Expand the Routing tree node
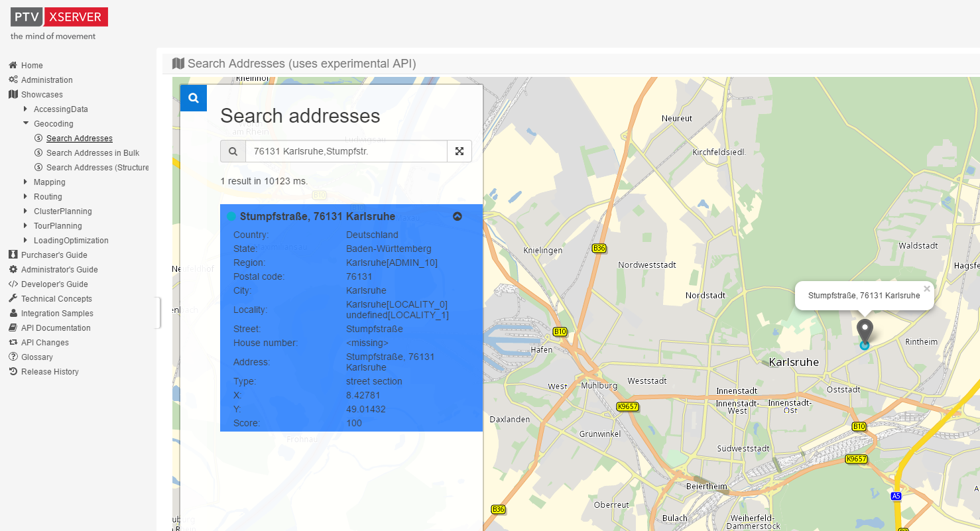The height and width of the screenshot is (531, 980). click(x=26, y=197)
